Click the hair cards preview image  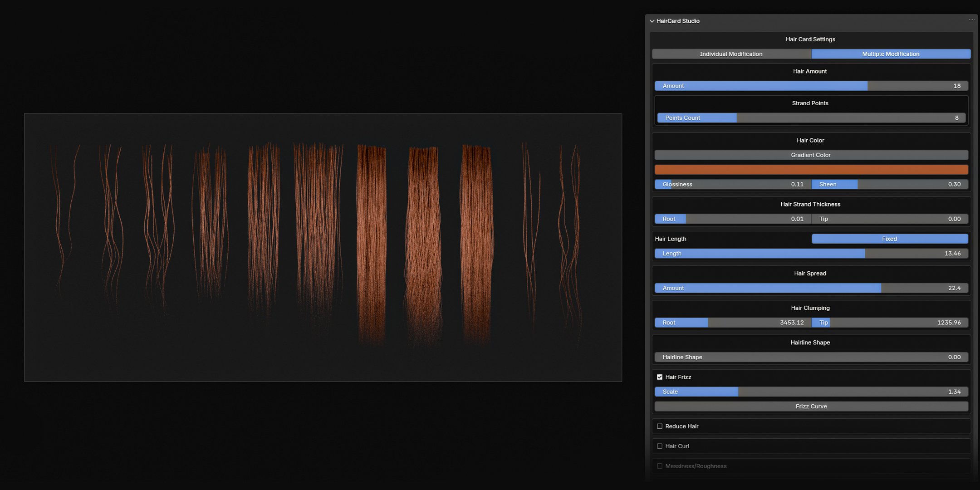pos(323,247)
